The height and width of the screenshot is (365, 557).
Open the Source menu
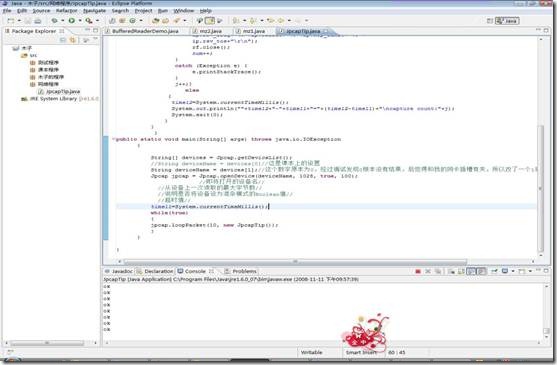(41, 11)
